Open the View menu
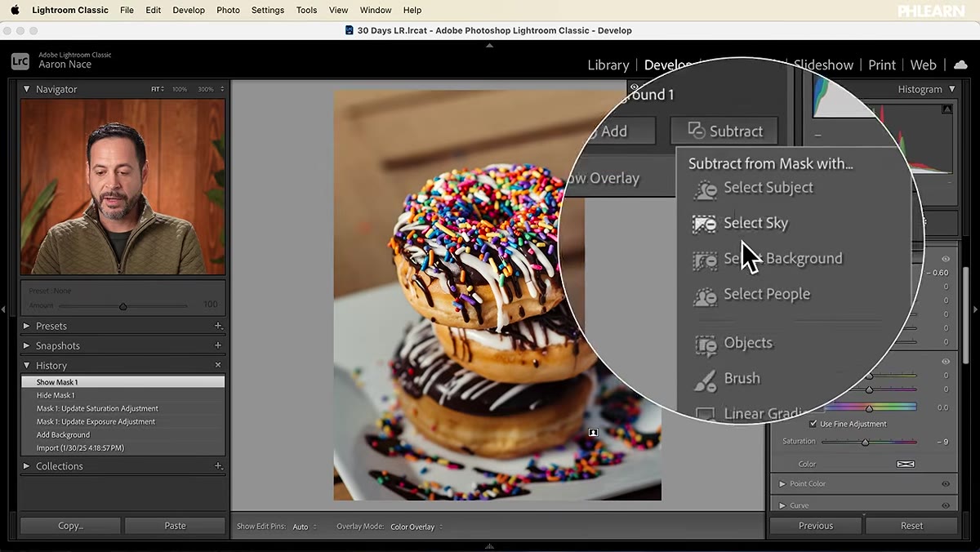 [x=338, y=10]
